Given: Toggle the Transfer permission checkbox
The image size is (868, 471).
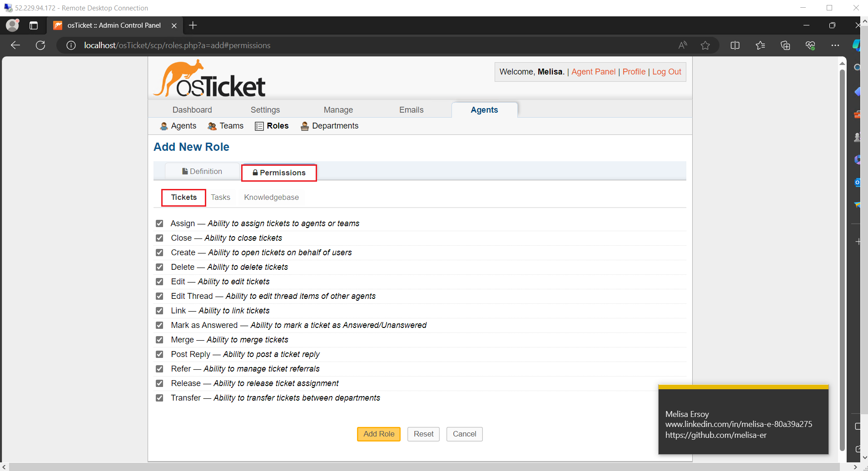Looking at the screenshot, I should 159,398.
